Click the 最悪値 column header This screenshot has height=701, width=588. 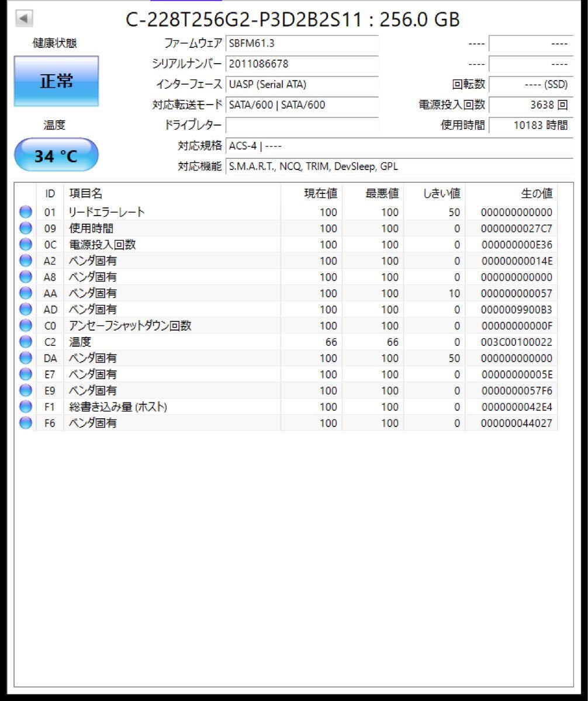point(373,193)
